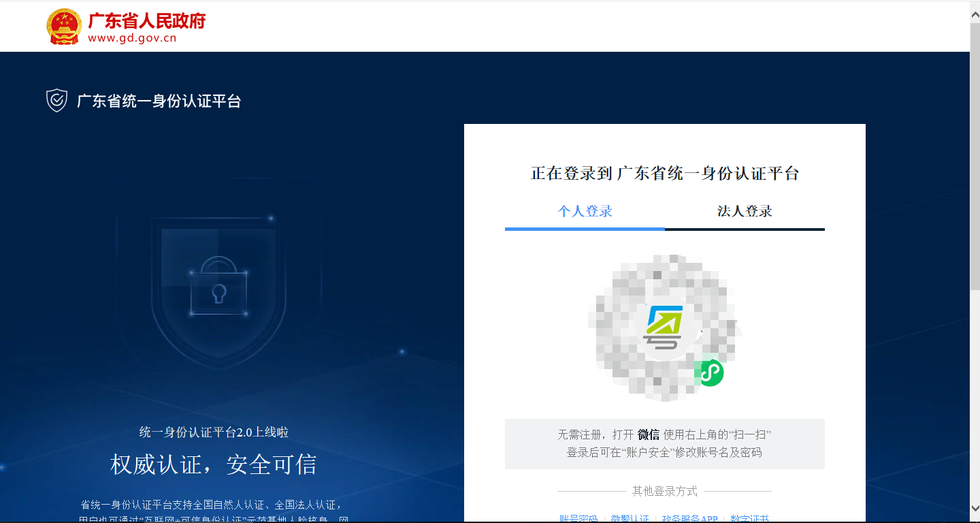
Task: Switch to the 法人登录 tab
Action: [x=745, y=211]
